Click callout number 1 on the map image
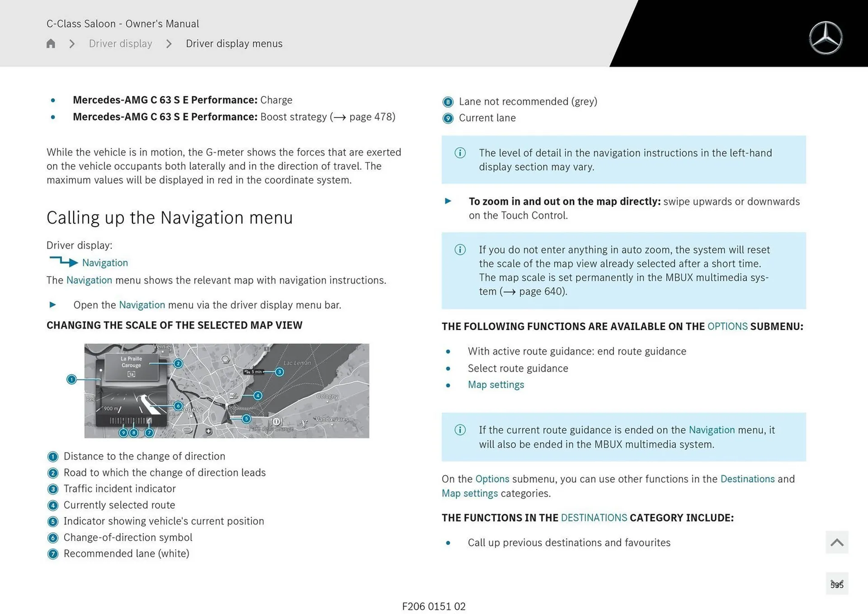Image resolution: width=868 pixels, height=614 pixels. click(71, 379)
